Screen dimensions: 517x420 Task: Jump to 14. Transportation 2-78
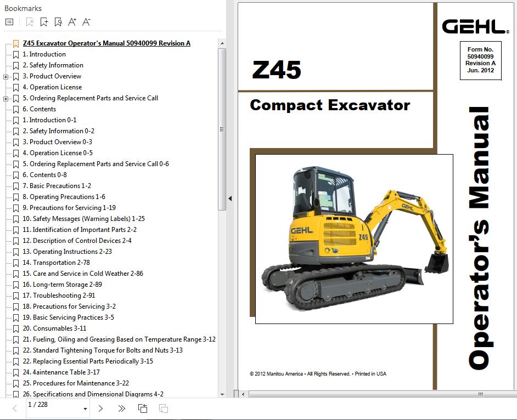coord(57,263)
